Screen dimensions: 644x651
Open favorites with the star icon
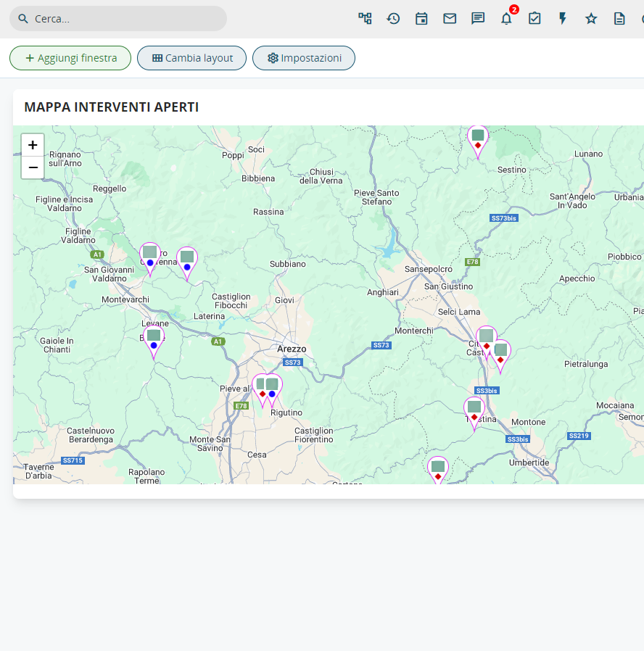coord(591,18)
